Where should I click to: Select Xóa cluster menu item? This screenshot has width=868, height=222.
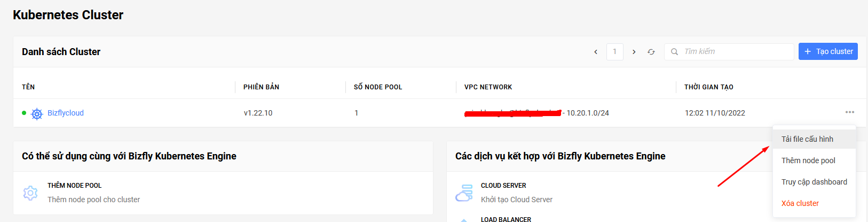click(x=815, y=203)
